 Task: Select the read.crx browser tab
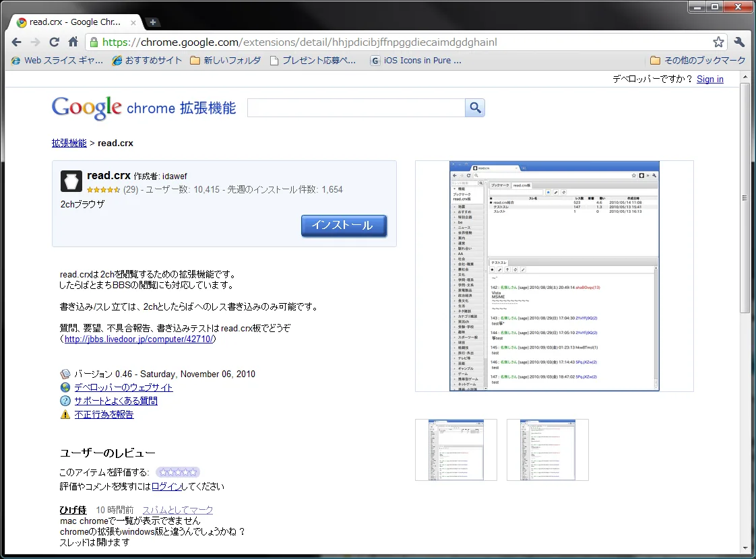pos(74,22)
